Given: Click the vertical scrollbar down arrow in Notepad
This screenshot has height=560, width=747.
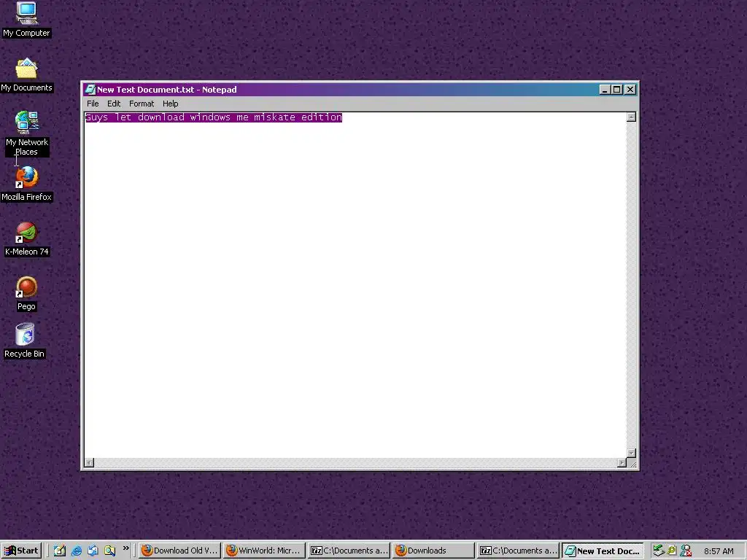Looking at the screenshot, I should tap(631, 453).
